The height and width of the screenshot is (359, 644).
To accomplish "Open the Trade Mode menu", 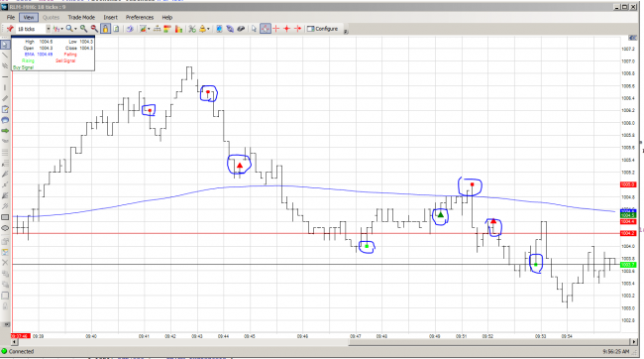I will coord(81,17).
